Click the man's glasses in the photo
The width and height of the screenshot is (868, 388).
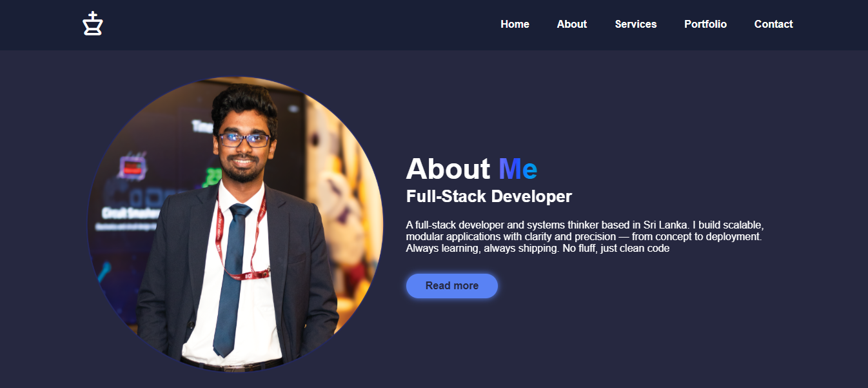click(244, 139)
